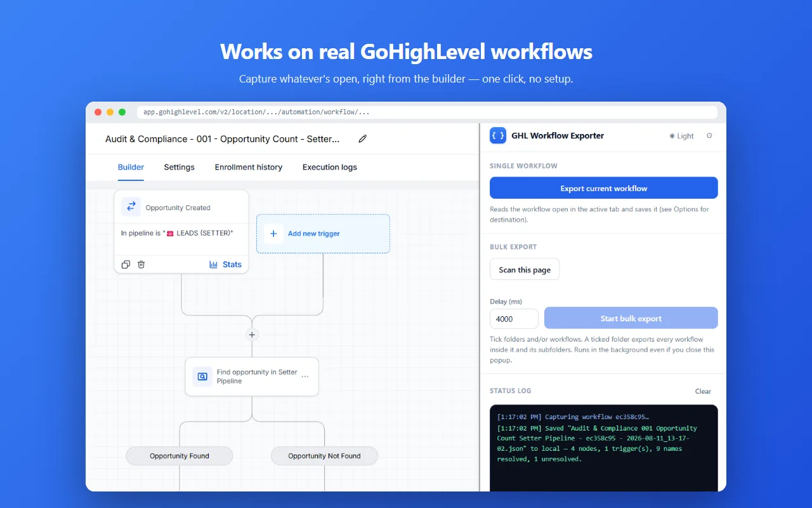Image resolution: width=812 pixels, height=508 pixels.
Task: Open the Settings tab
Action: click(x=180, y=167)
